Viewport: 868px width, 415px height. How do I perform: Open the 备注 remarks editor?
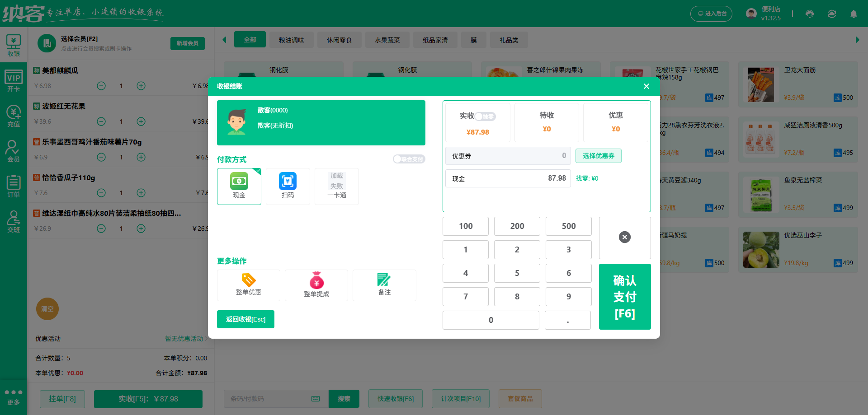(384, 285)
